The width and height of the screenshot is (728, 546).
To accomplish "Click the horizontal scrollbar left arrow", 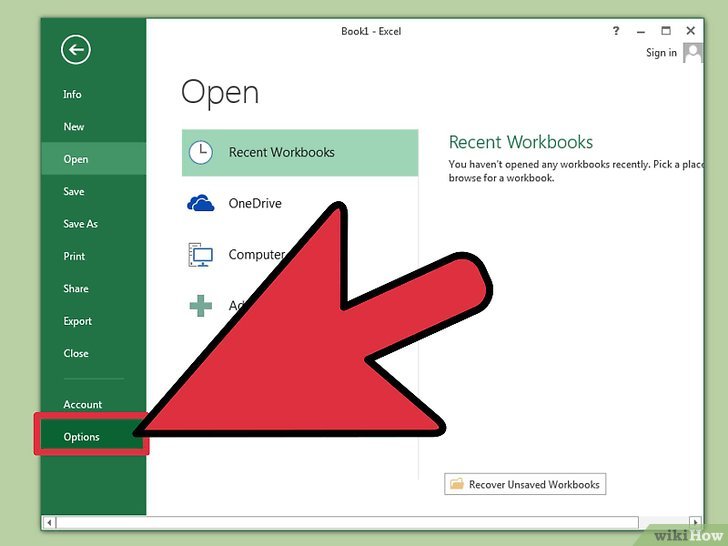I will [x=49, y=522].
